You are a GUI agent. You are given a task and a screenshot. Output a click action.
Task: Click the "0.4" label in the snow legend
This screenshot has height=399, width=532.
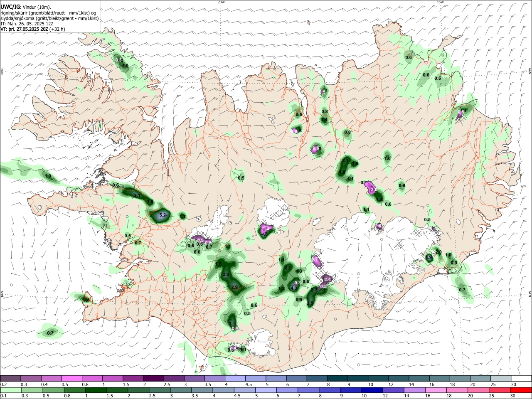click(x=44, y=384)
